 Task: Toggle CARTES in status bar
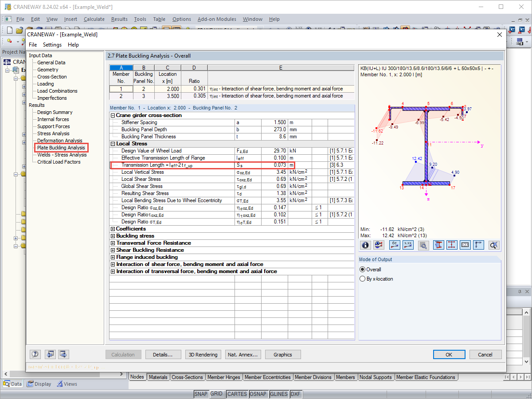pyautogui.click(x=237, y=394)
